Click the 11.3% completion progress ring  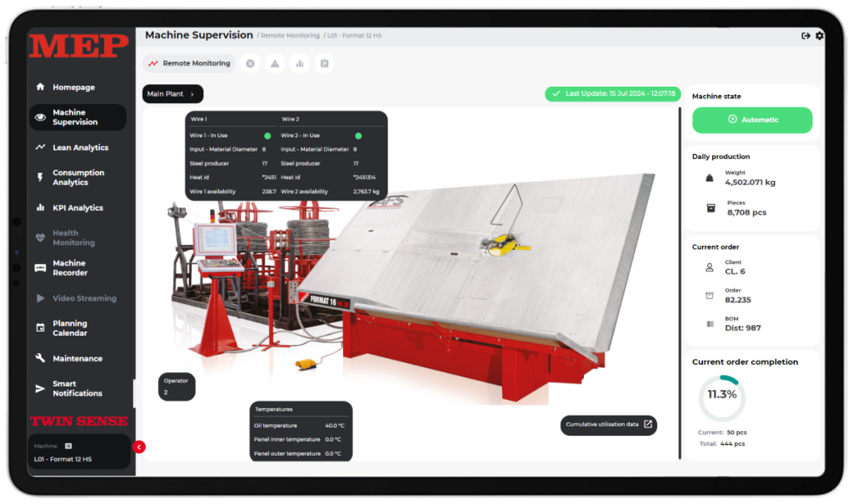tap(722, 398)
